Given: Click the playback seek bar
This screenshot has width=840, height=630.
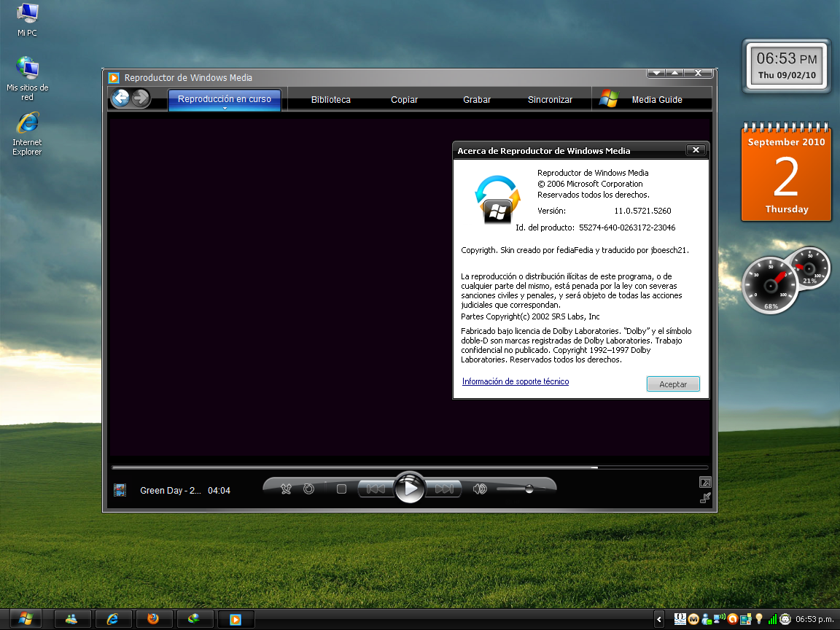Looking at the screenshot, I should 410,467.
